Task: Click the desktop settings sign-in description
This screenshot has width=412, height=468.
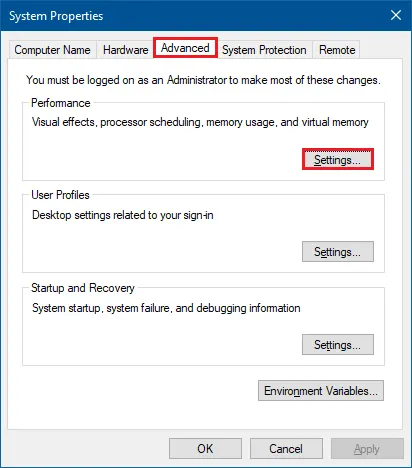Action: pyautogui.click(x=123, y=215)
